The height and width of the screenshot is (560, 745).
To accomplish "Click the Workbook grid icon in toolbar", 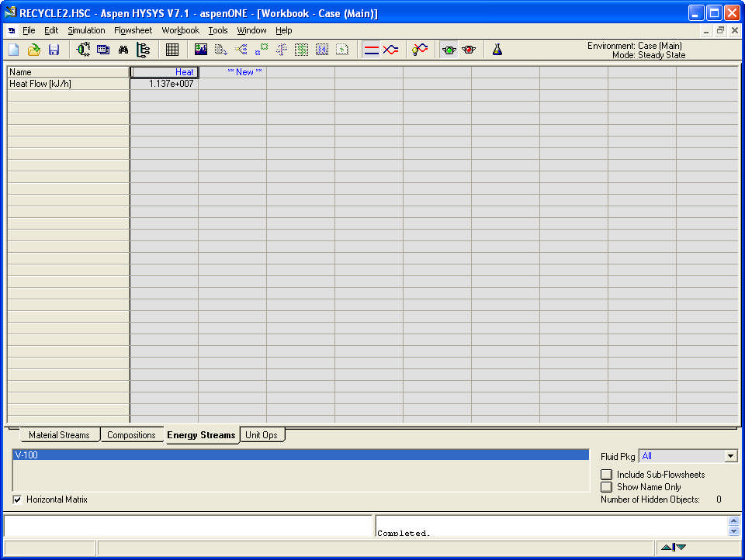I will pyautogui.click(x=172, y=50).
